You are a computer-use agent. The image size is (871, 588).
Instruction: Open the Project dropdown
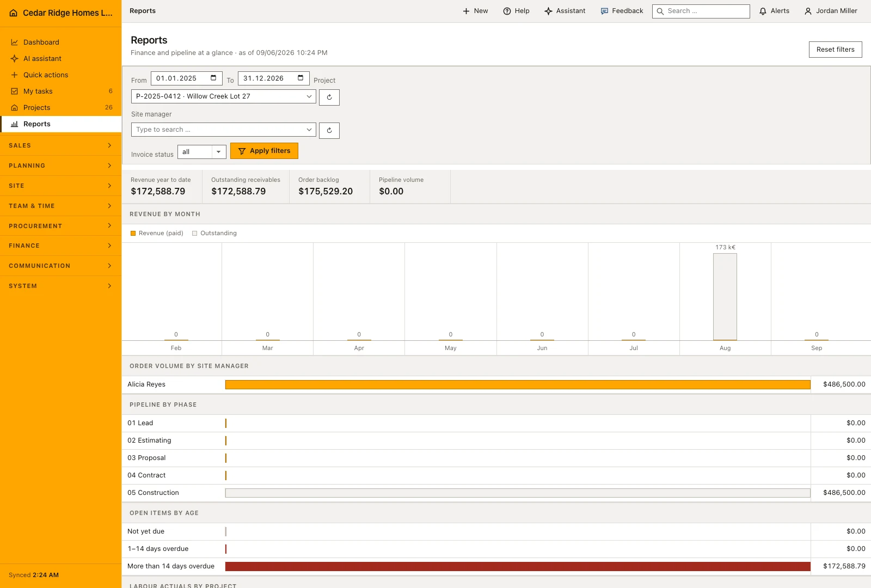tap(224, 96)
